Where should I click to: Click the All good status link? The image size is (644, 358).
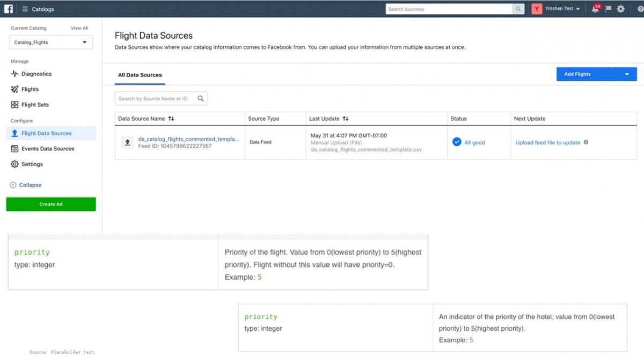click(x=474, y=143)
